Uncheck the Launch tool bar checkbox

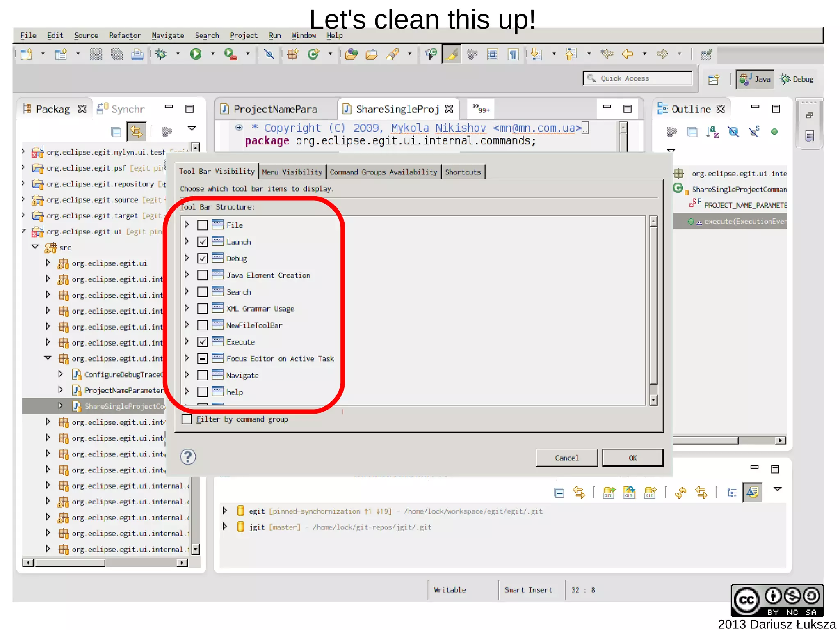click(202, 242)
